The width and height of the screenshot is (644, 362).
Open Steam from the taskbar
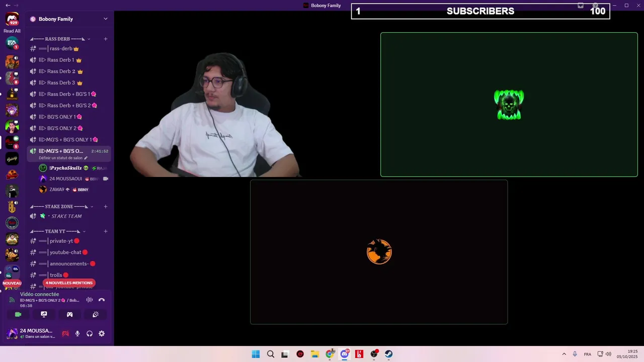(x=389, y=354)
